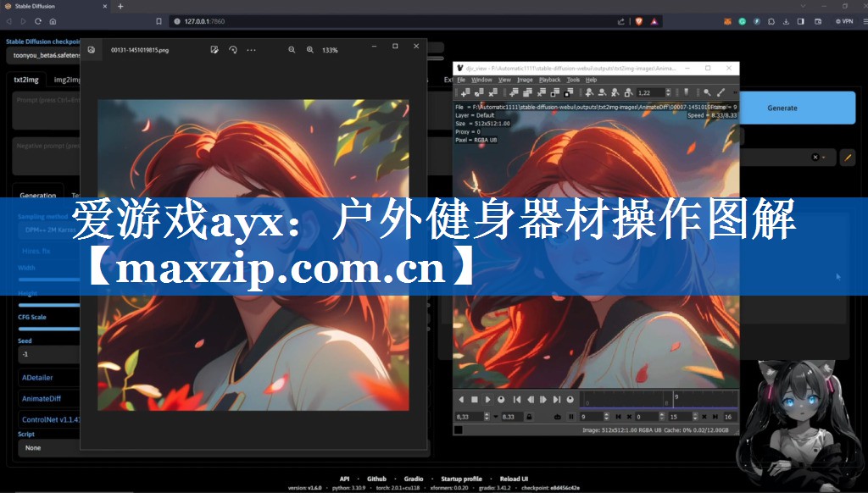
Task: Open the Github footer link
Action: [x=376, y=479]
